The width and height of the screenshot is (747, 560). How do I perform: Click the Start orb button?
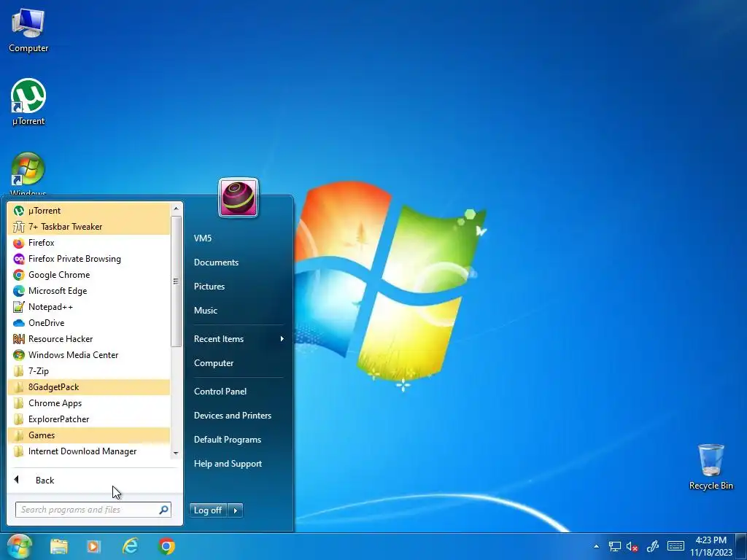pyautogui.click(x=20, y=546)
